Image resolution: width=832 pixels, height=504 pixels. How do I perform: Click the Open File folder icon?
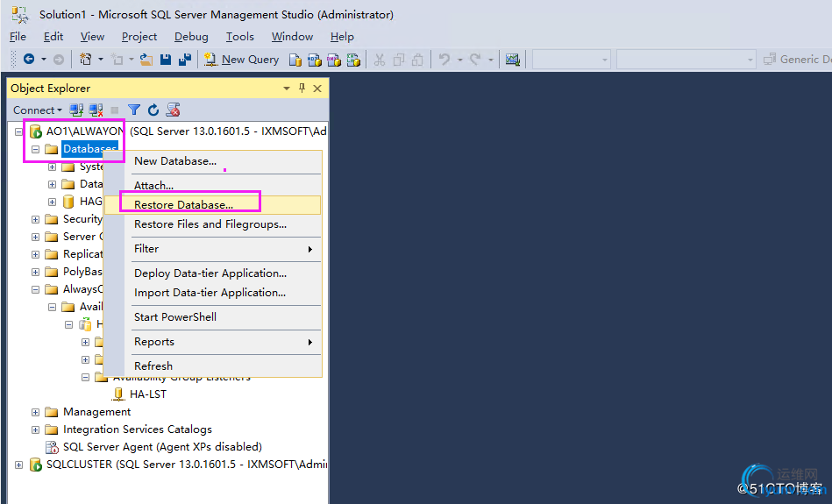pyautogui.click(x=146, y=60)
